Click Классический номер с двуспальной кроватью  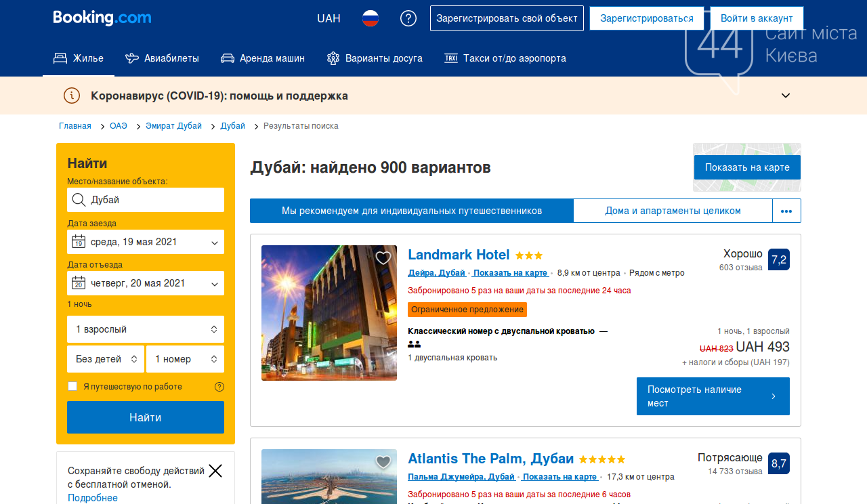pyautogui.click(x=501, y=331)
